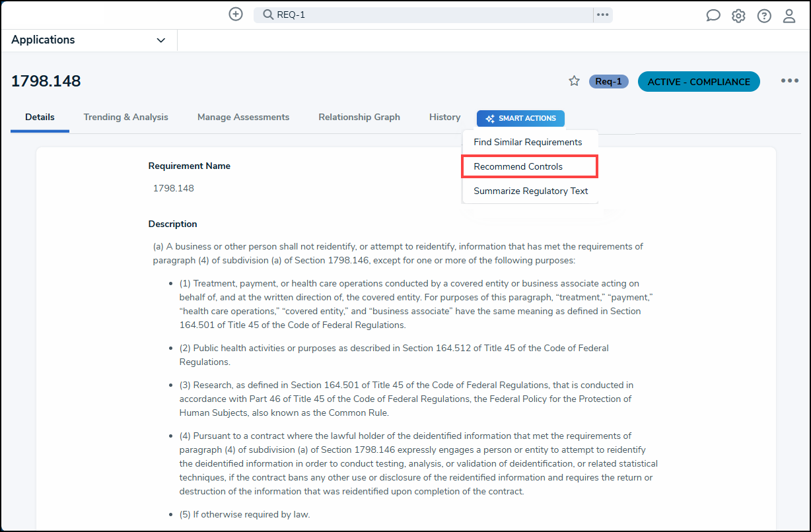Open the user profile icon
The image size is (811, 532).
[789, 16]
